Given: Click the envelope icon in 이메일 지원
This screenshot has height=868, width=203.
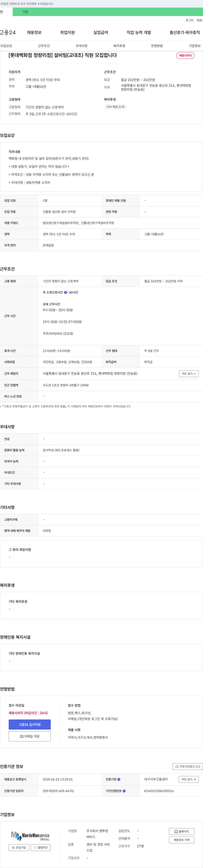Looking at the screenshot, I should click(x=22, y=737).
